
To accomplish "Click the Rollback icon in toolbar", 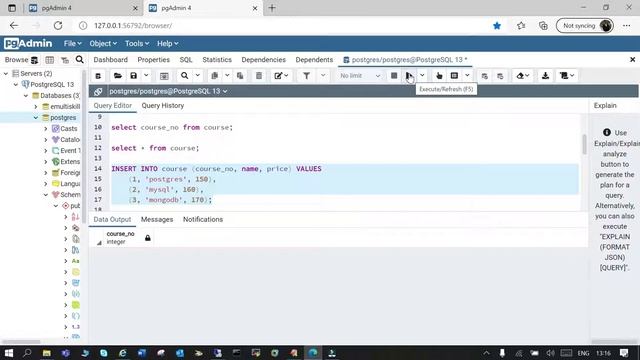I will point(500,76).
